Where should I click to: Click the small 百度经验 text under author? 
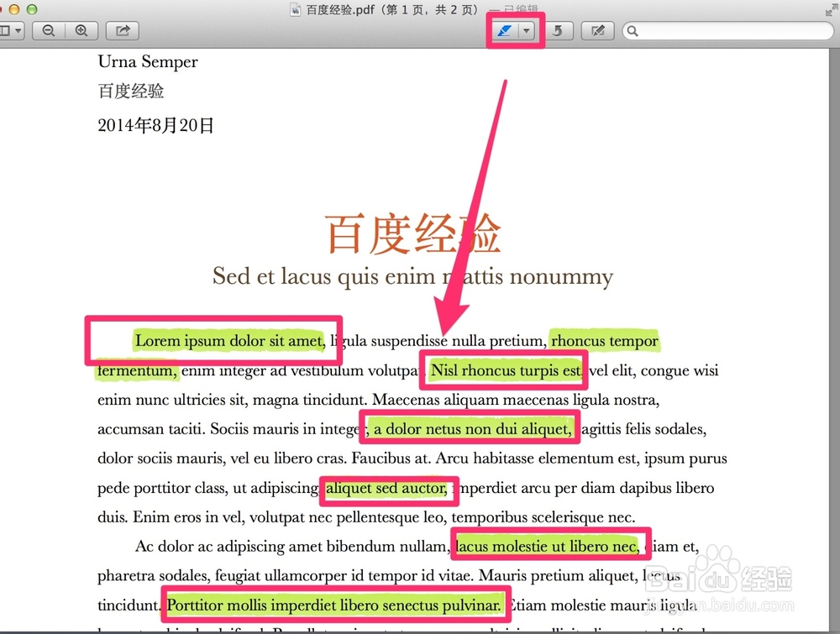(x=131, y=91)
